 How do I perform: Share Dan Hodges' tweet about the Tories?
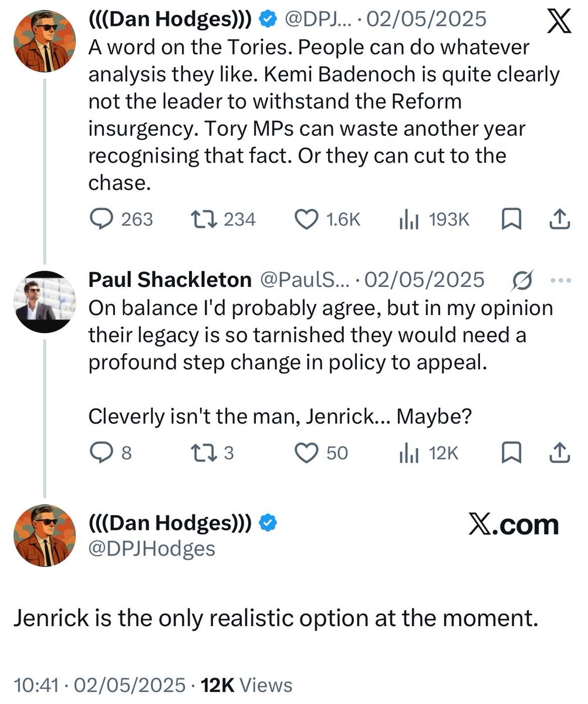[x=559, y=219]
